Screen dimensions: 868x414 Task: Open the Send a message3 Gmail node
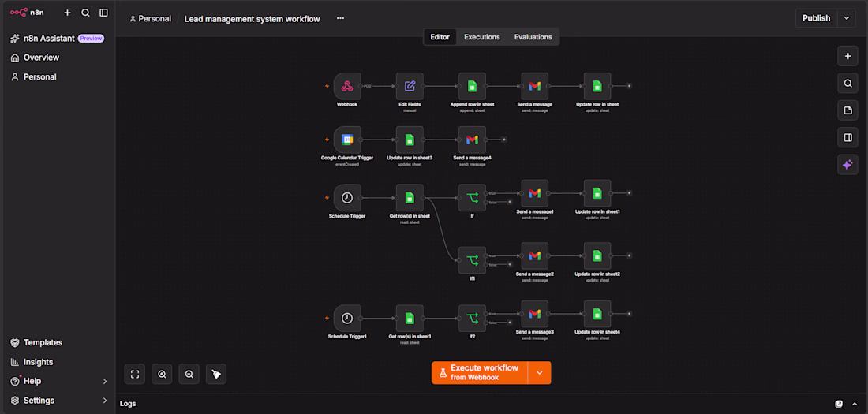click(x=535, y=314)
